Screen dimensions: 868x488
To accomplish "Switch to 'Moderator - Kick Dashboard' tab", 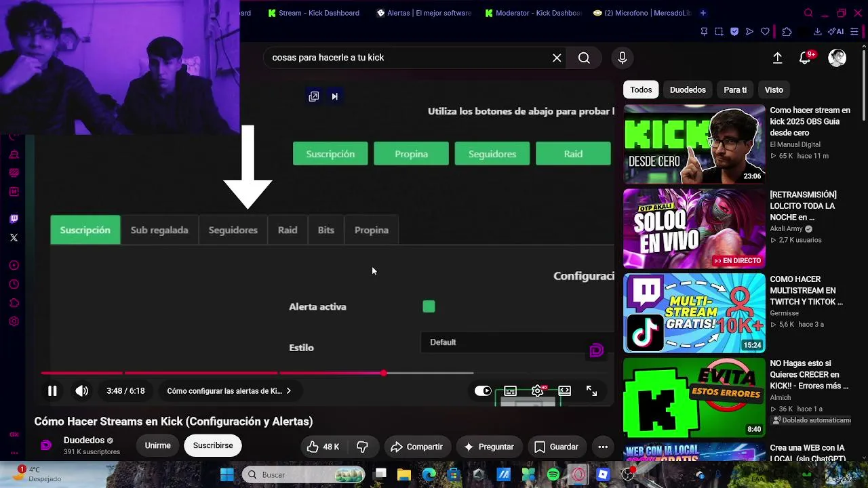I will point(533,13).
